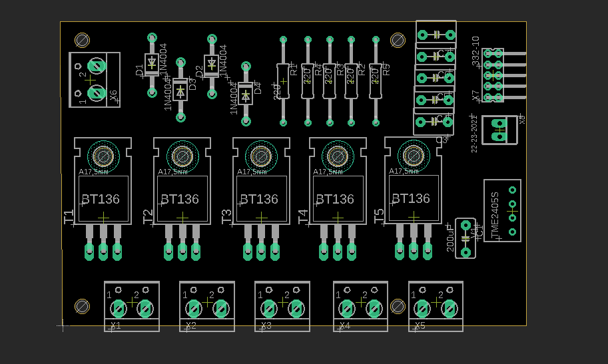The image size is (608, 364).
Task: Click the TME2405S converter module
Action: click(x=503, y=210)
